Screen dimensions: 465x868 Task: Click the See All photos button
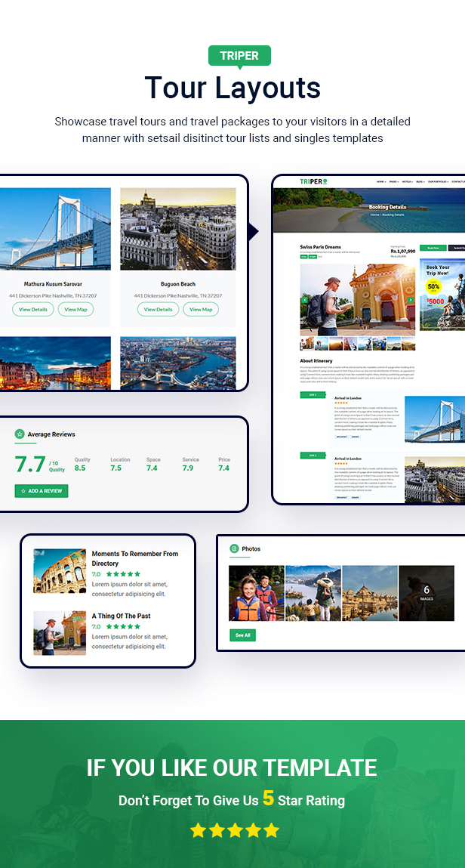click(x=243, y=635)
